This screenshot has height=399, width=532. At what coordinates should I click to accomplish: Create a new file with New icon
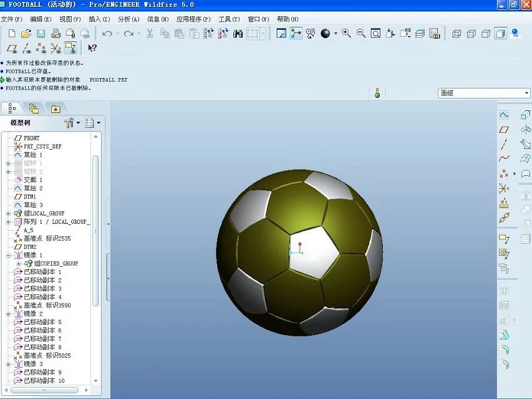(12, 33)
